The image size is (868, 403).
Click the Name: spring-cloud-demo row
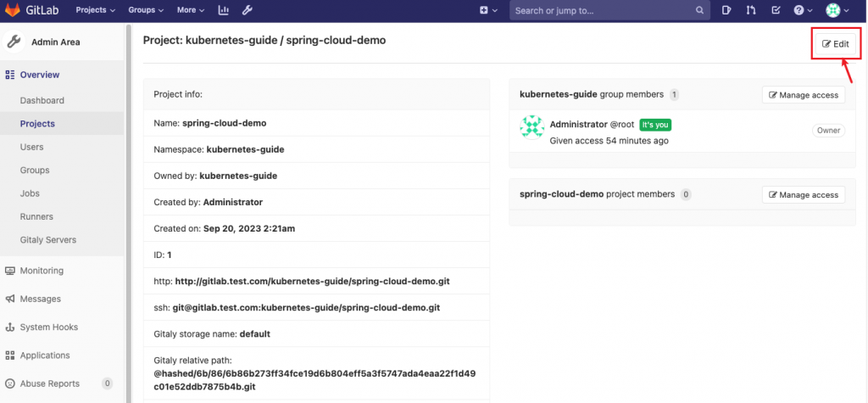317,123
